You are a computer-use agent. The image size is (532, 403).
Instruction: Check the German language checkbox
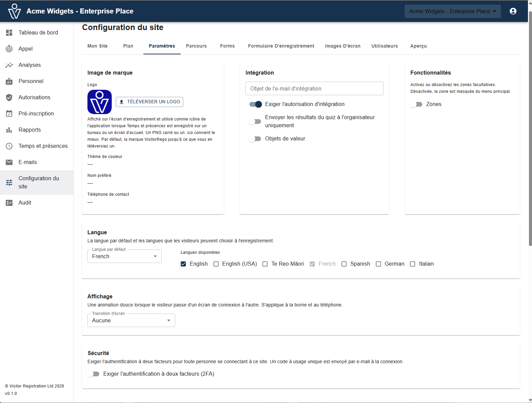pyautogui.click(x=378, y=264)
